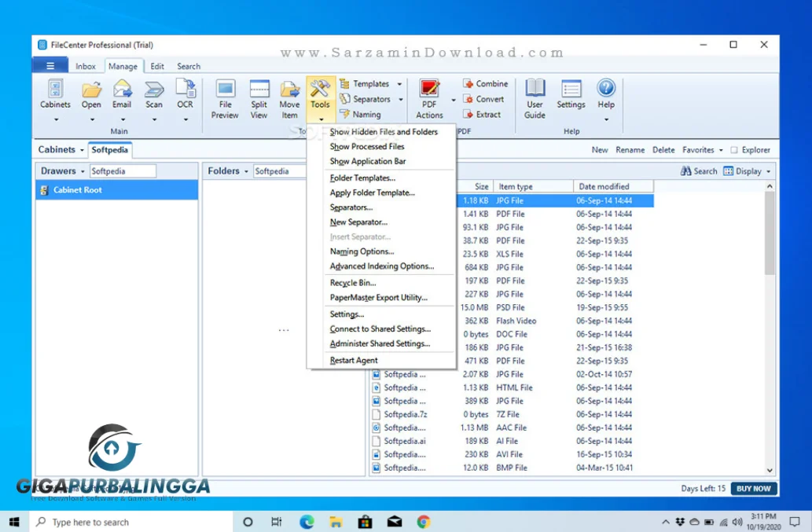
Task: Toggle the Explorer checkbox
Action: coord(734,150)
